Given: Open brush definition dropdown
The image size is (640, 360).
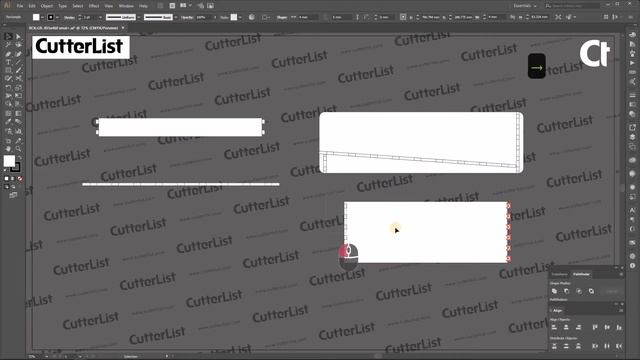Looking at the screenshot, I should coord(176,17).
